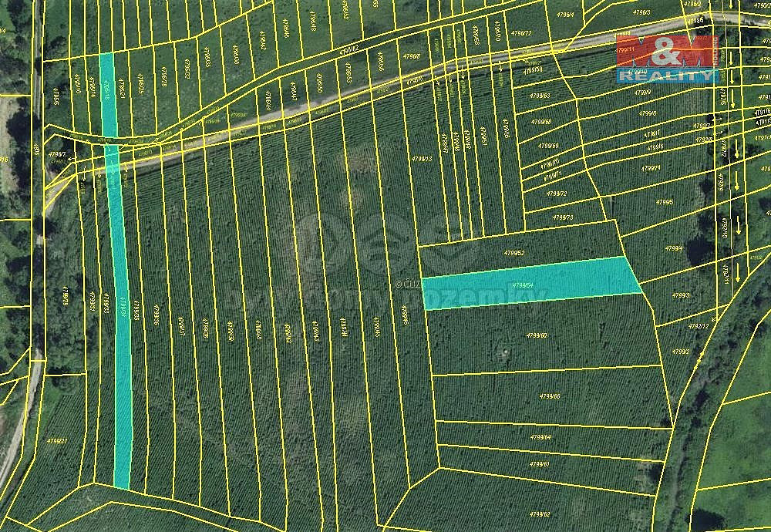Select parcel 4799/5
Screen dimensions: 771x532
[x=665, y=202]
